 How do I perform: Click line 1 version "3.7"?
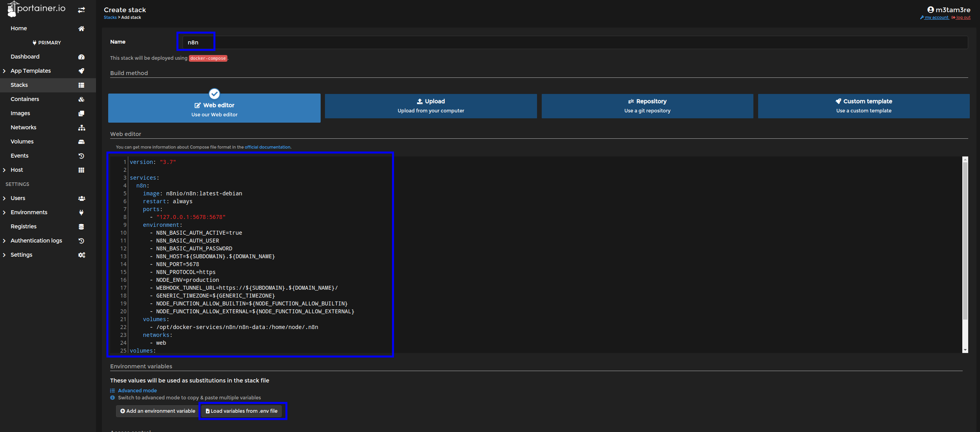coord(153,162)
